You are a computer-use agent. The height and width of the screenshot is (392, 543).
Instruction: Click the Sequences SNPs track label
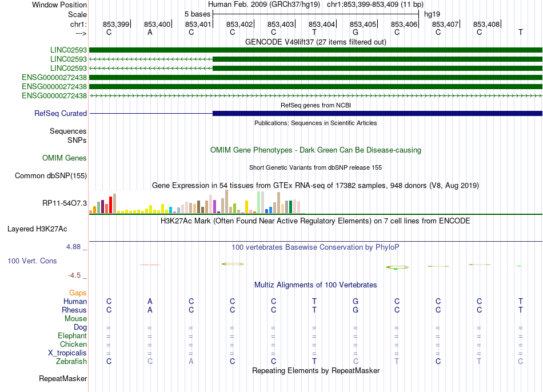pos(68,136)
